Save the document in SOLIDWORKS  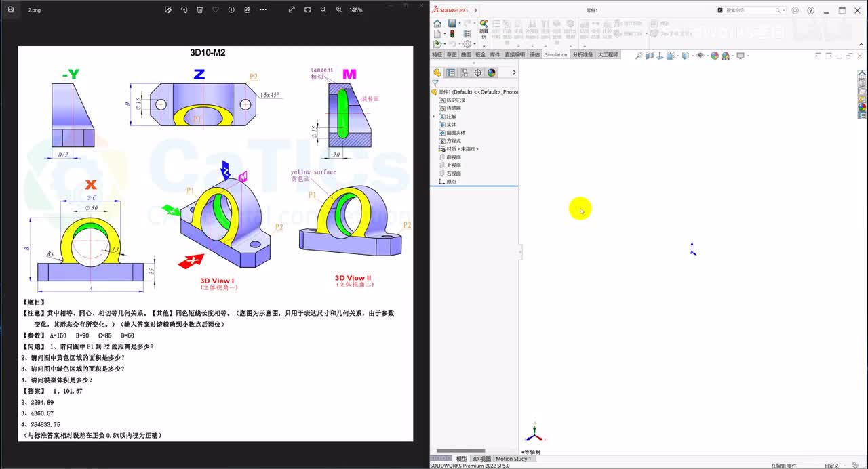tap(452, 24)
